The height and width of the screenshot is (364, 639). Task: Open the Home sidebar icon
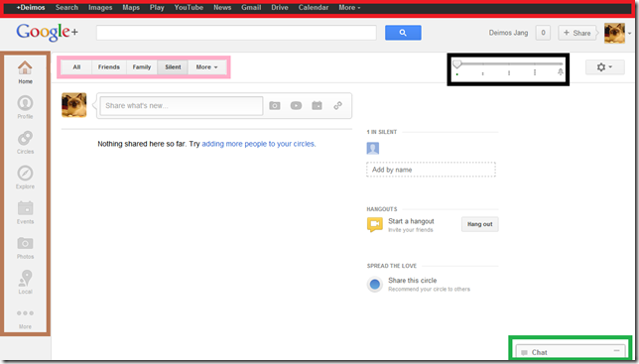[x=25, y=67]
